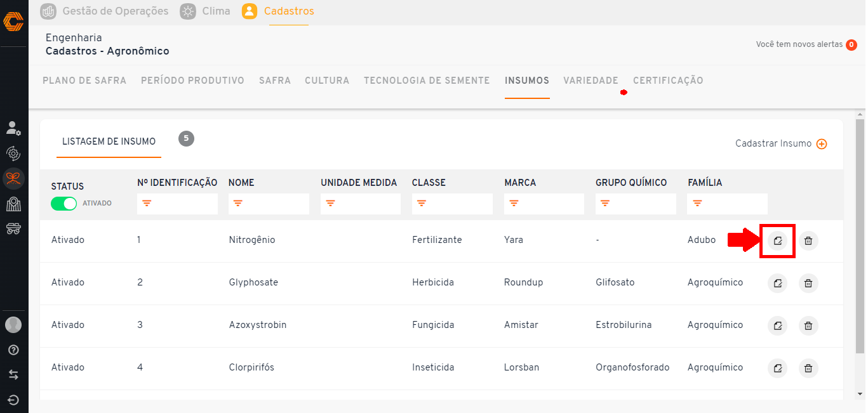
Task: Filter by Grupo Químico field
Action: pos(636,204)
